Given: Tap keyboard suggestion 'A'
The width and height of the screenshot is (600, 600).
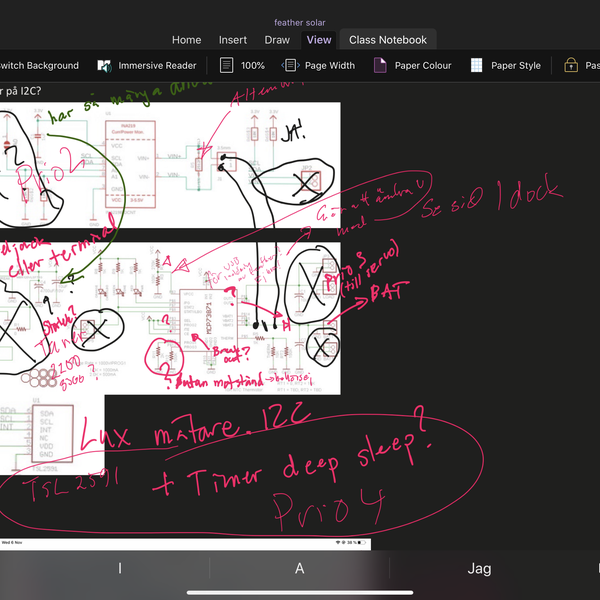Looking at the screenshot, I should (x=299, y=568).
